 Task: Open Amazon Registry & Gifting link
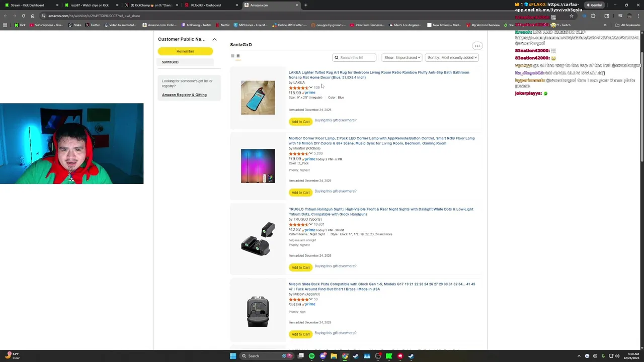(184, 95)
